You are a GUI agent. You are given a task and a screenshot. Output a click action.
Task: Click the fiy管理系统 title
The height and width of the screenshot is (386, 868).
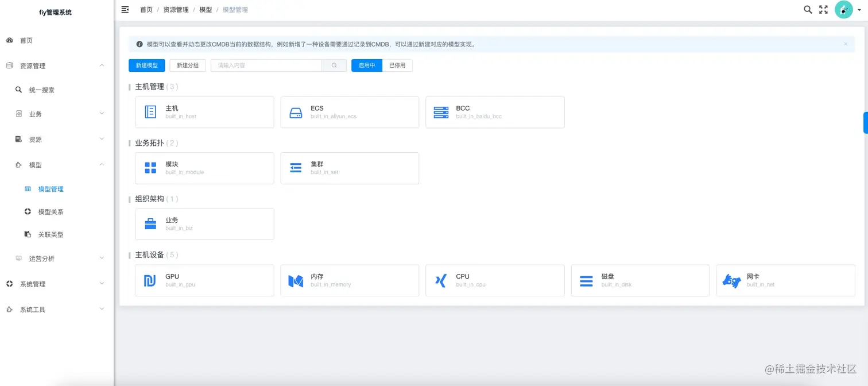[56, 12]
